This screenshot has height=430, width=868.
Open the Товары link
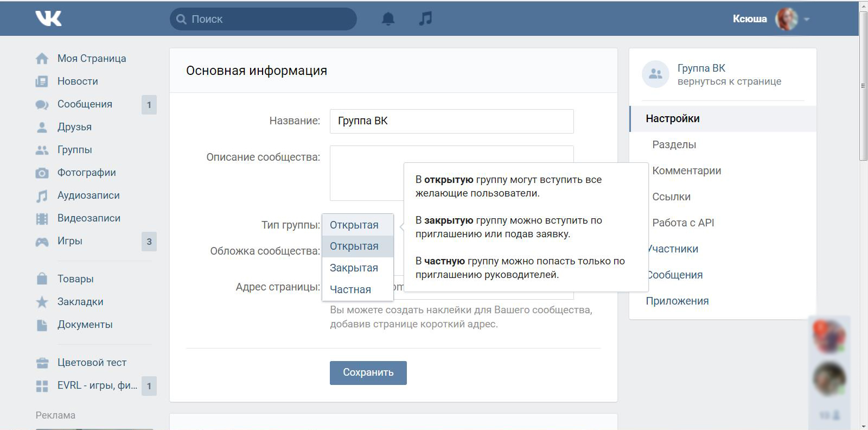pos(75,279)
